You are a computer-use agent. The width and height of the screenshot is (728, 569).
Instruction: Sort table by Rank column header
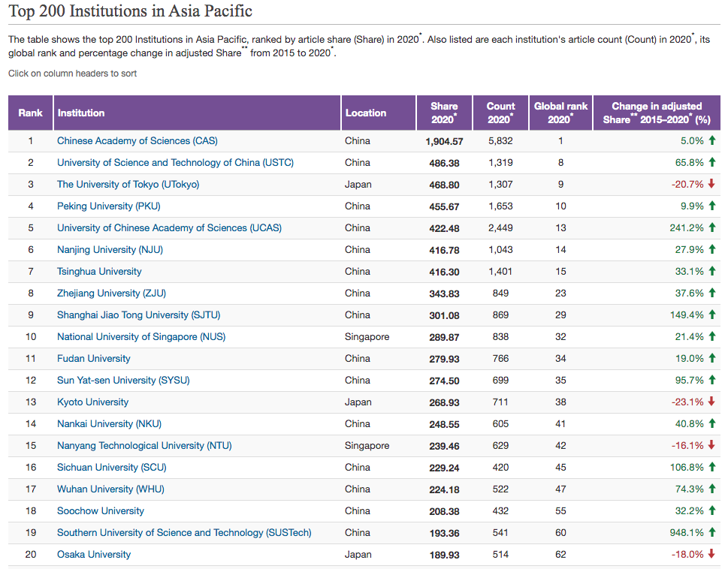pyautogui.click(x=31, y=113)
